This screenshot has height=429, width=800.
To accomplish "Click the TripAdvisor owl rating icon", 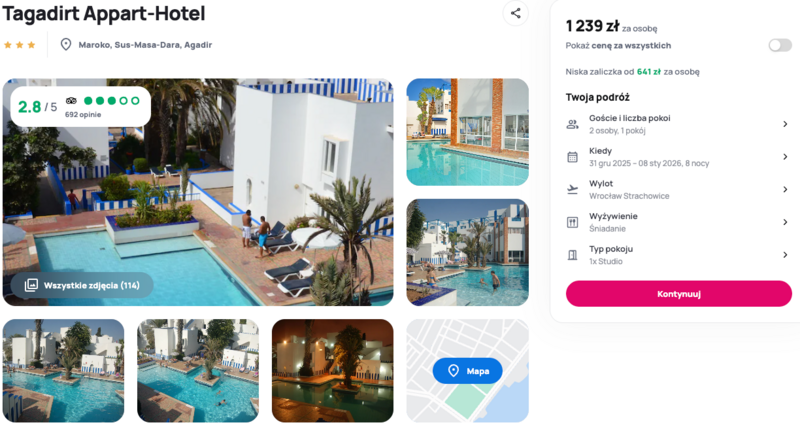I will pyautogui.click(x=71, y=100).
